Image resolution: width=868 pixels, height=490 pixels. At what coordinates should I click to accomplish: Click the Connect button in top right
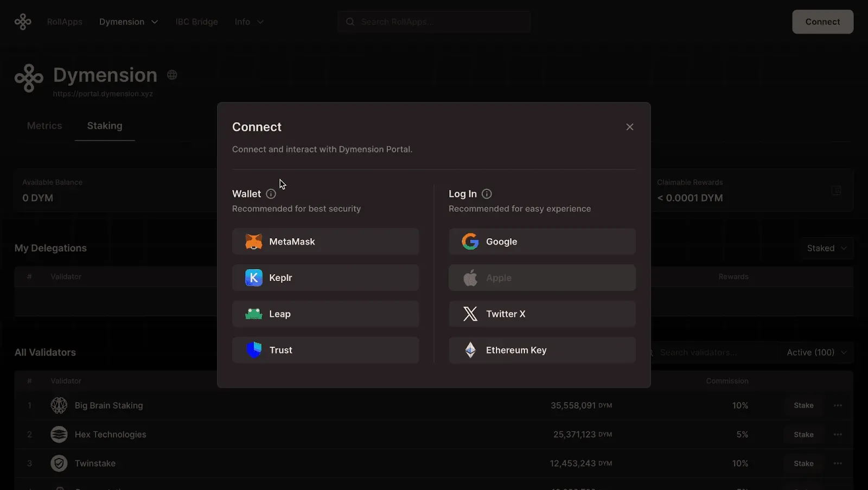tap(822, 22)
